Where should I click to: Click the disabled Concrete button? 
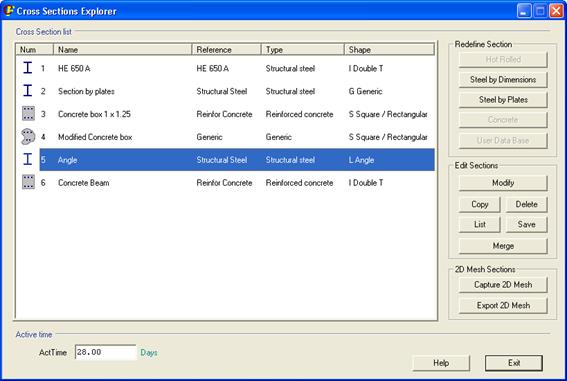[x=503, y=120]
